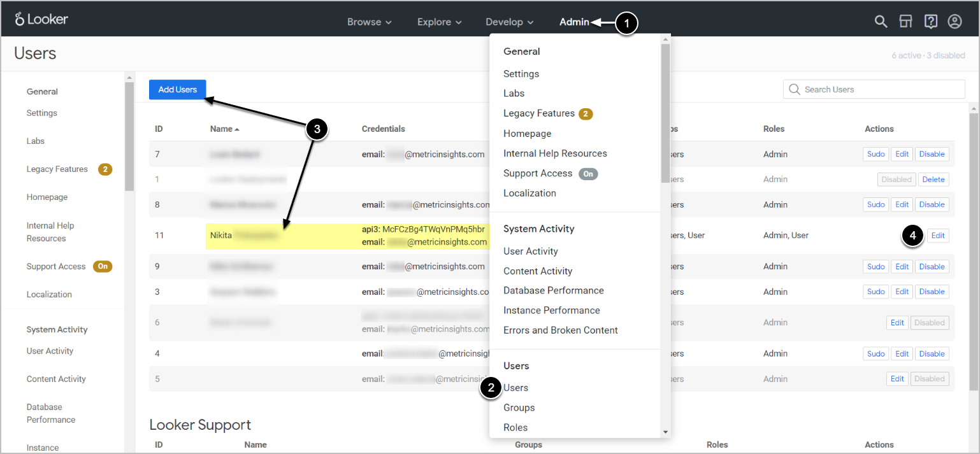Screen dimensions: 980x454
Task: Open Internal Help Resources in dropdown
Action: (555, 153)
